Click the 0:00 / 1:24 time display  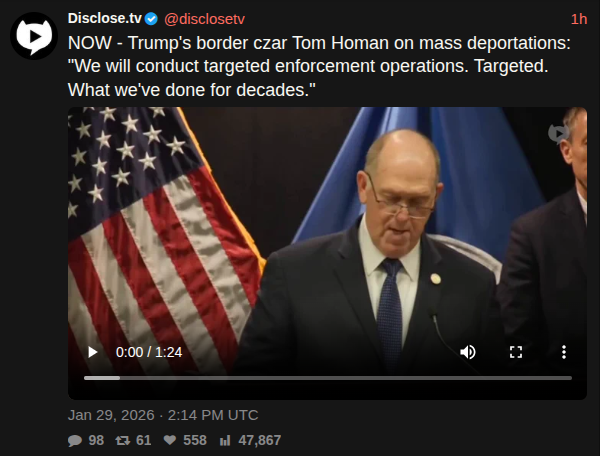point(149,352)
